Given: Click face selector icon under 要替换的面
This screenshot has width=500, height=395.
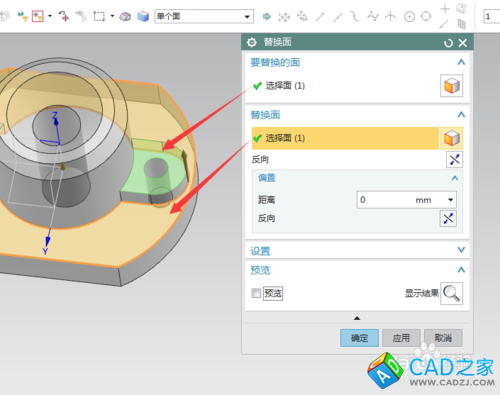Looking at the screenshot, I should 451,86.
